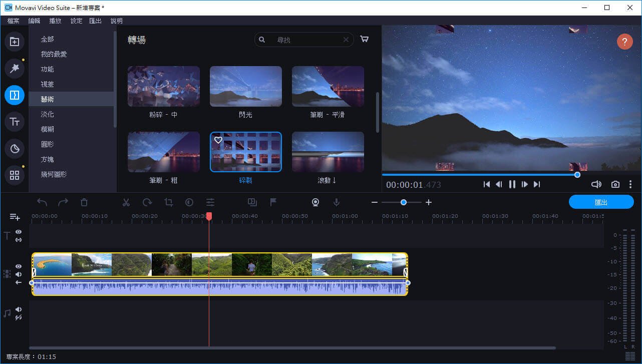Open the More tools grid tab
Viewport: 642px width, 364px height.
point(15,175)
